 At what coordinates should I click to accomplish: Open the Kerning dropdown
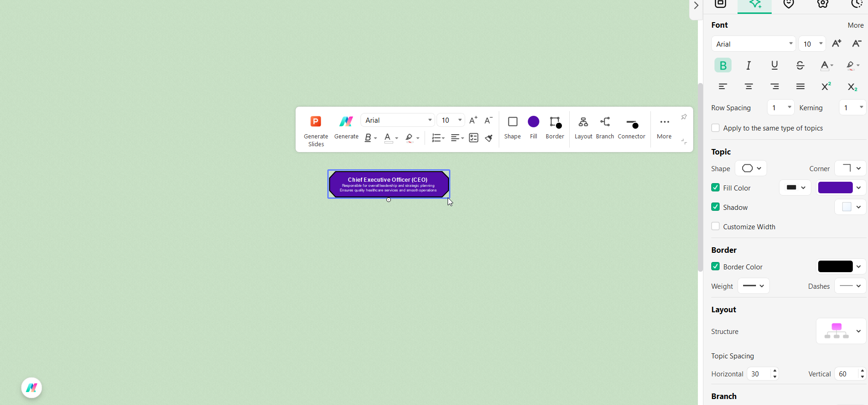853,107
